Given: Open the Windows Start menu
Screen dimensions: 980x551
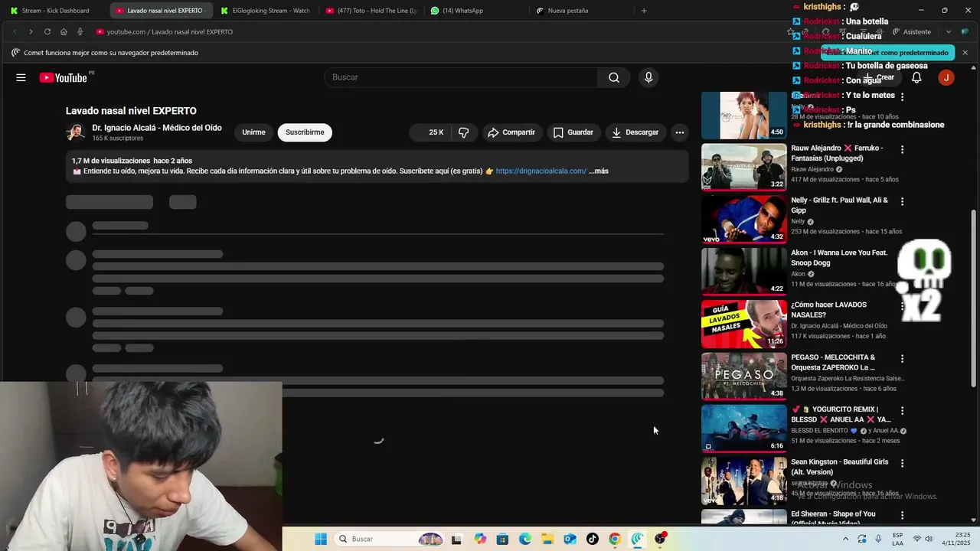Looking at the screenshot, I should pos(321,539).
